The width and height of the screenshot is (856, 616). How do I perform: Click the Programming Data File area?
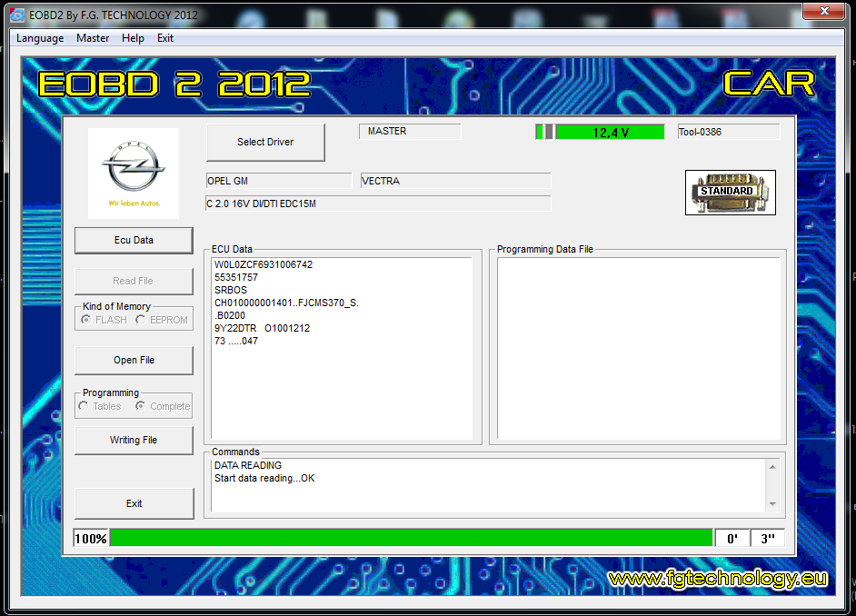pyautogui.click(x=638, y=348)
